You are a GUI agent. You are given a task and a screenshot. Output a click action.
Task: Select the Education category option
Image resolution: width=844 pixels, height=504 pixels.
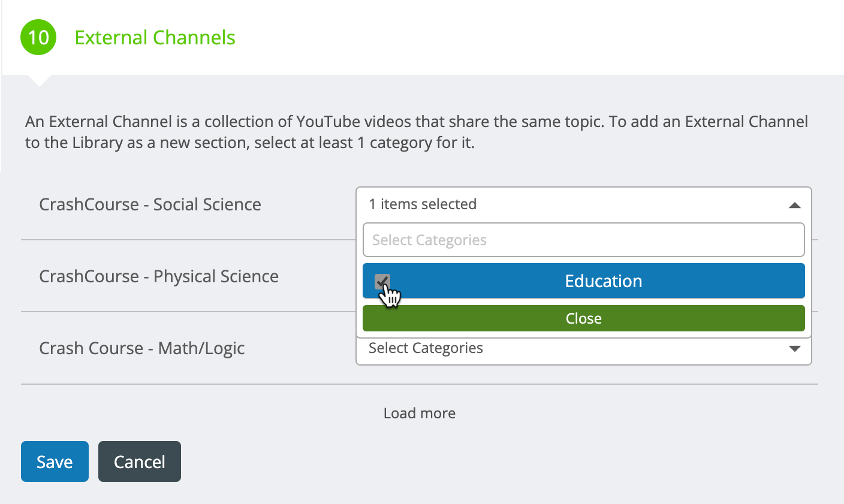pyautogui.click(x=584, y=281)
